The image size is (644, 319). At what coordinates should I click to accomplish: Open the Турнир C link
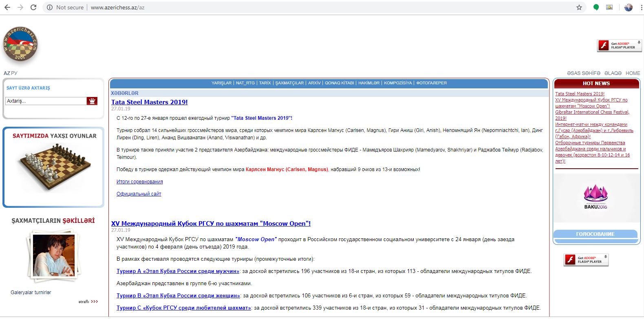coord(184,308)
